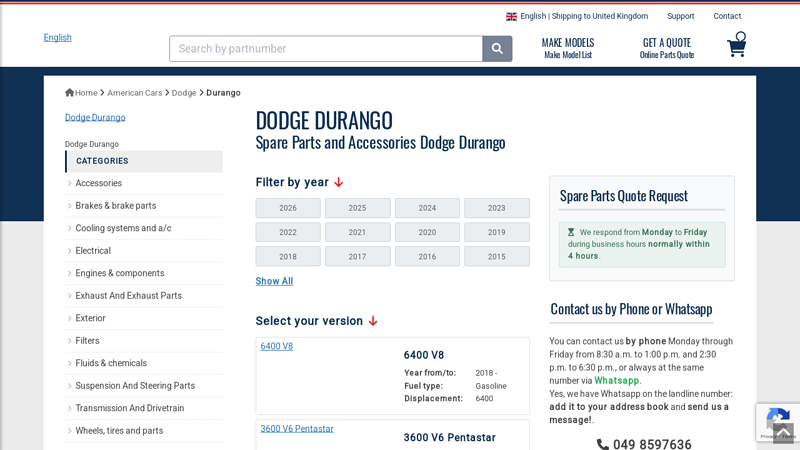This screenshot has height=450, width=800.
Task: Filter by year 2018
Action: pyautogui.click(x=288, y=257)
